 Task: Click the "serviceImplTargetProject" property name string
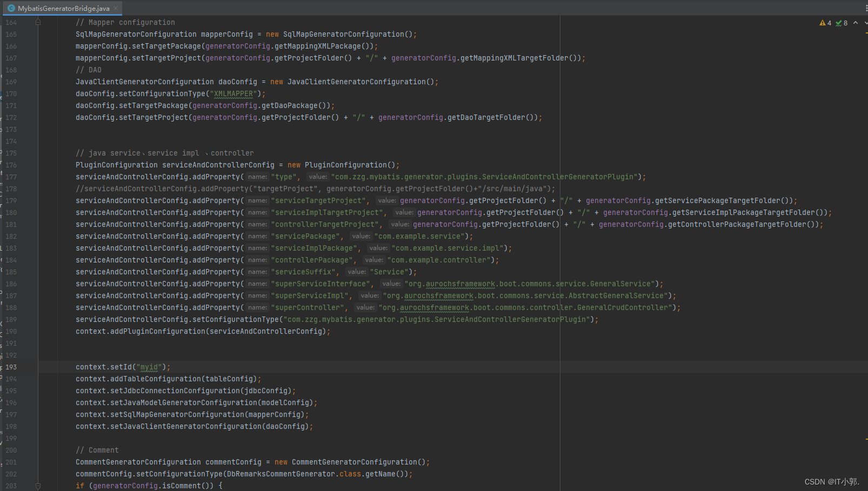pyautogui.click(x=326, y=212)
